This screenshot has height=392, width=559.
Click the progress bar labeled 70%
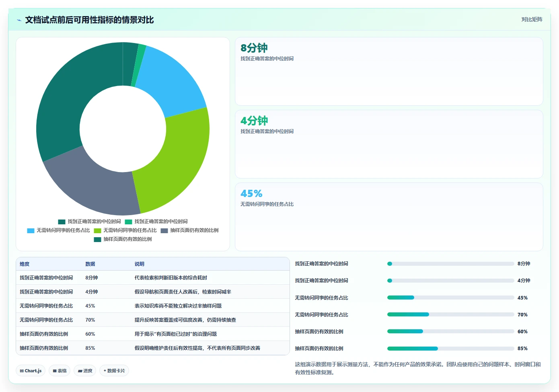tap(450, 314)
